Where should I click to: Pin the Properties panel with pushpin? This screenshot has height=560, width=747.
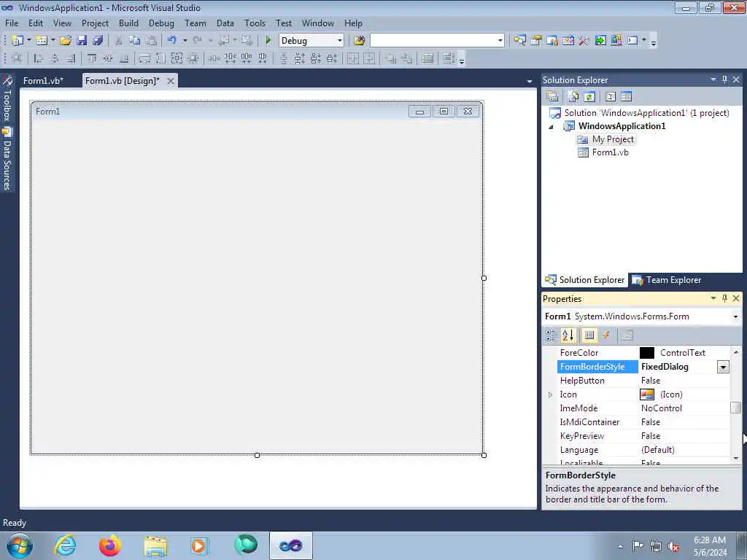click(724, 298)
